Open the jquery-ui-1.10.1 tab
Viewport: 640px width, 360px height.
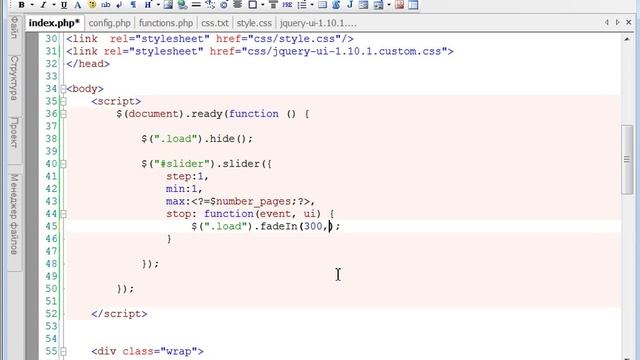point(318,23)
